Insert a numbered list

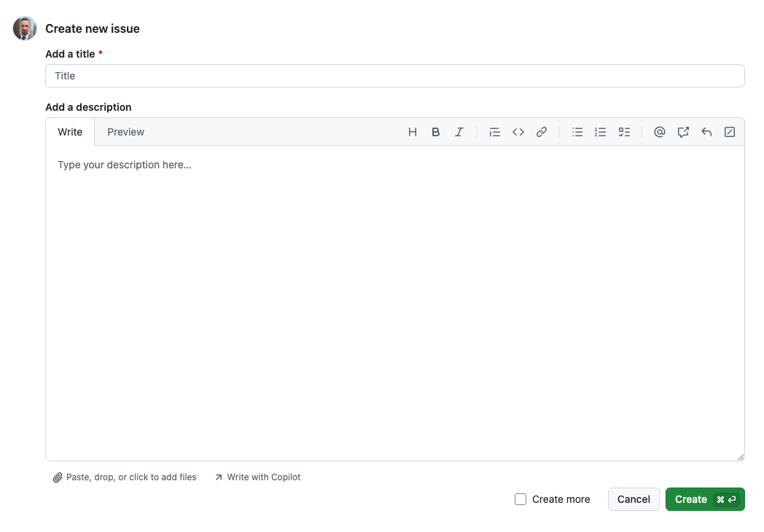(x=601, y=132)
